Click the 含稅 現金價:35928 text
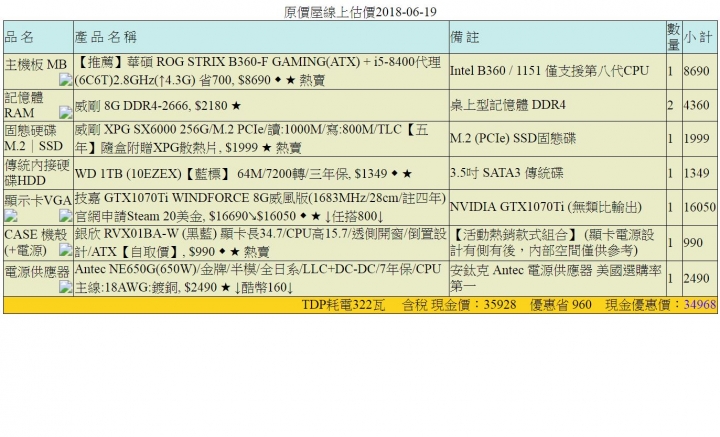Image resolution: width=720 pixels, height=437 pixels. (459, 305)
